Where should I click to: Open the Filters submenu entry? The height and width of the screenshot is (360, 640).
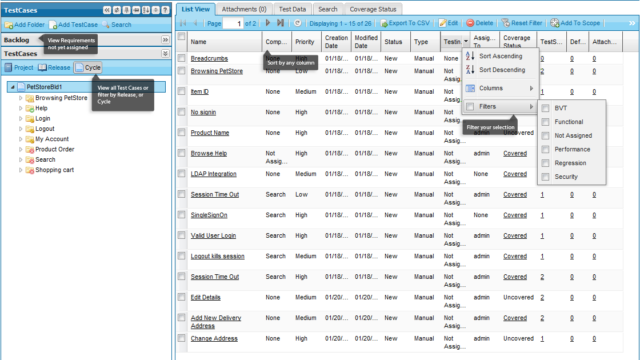[x=500, y=107]
